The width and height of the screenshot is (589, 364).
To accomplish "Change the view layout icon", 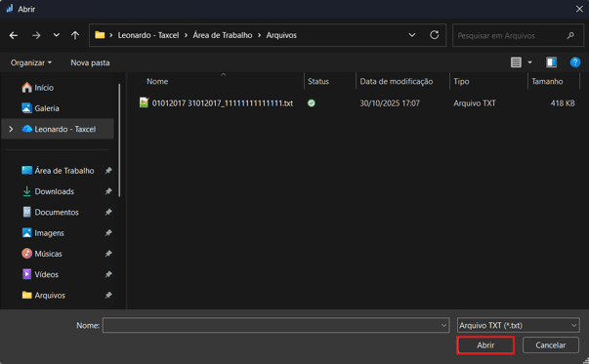I will pyautogui.click(x=516, y=62).
